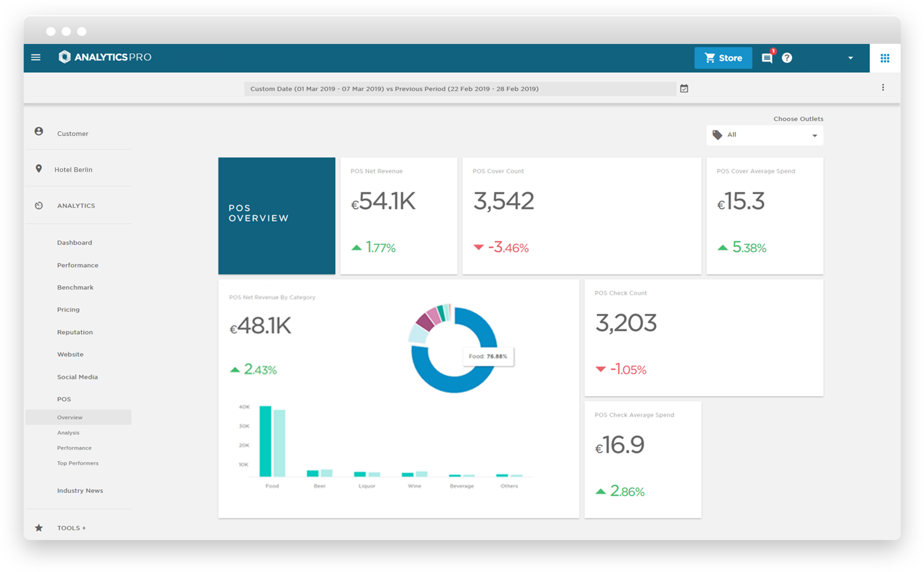924x572 pixels.
Task: Click the Beer bar in chart
Action: 313,474
